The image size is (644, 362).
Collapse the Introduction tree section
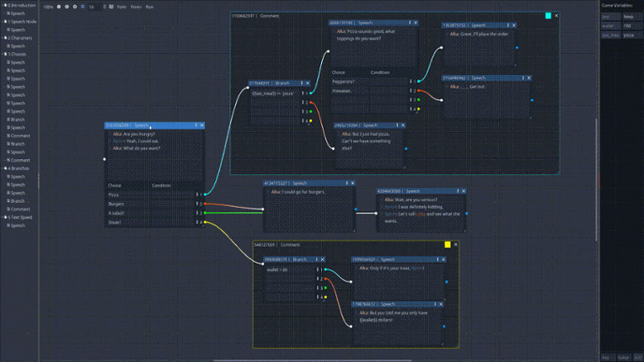[4, 5]
